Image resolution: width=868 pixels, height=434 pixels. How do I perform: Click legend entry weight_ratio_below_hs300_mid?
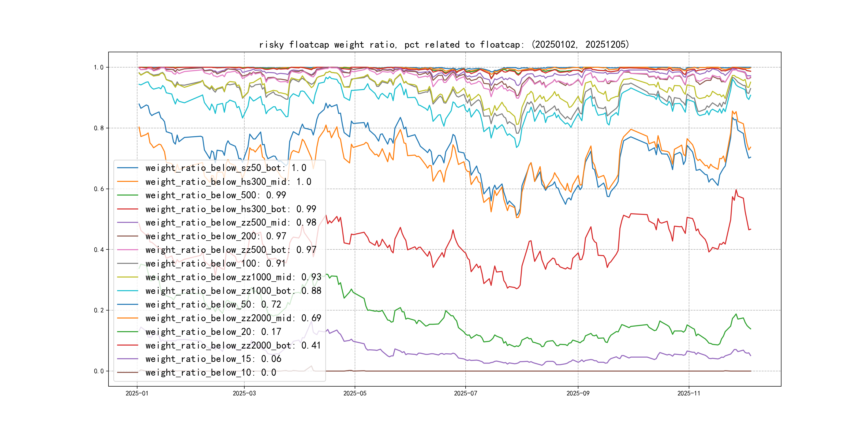(228, 182)
